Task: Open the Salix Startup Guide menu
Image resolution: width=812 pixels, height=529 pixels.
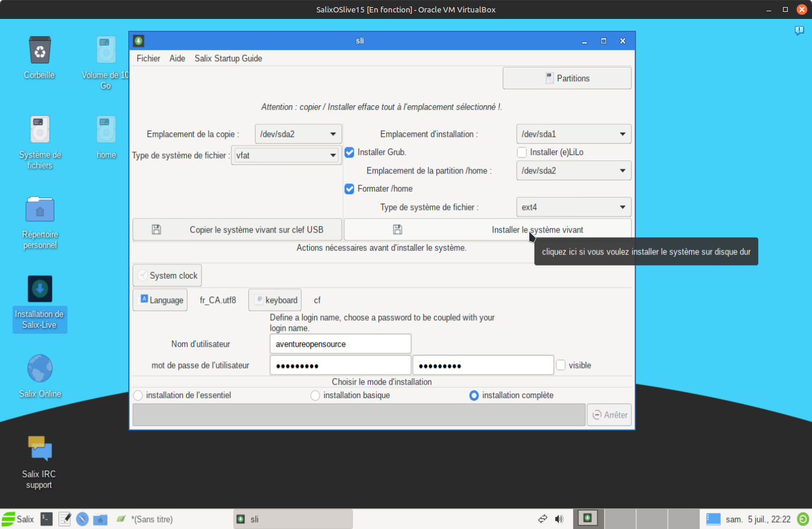Action: [x=228, y=58]
